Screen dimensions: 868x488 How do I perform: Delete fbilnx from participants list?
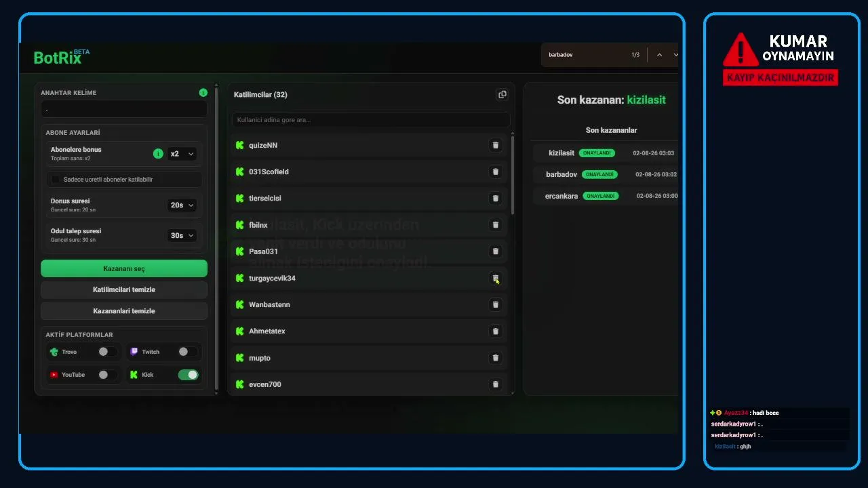[x=495, y=225]
